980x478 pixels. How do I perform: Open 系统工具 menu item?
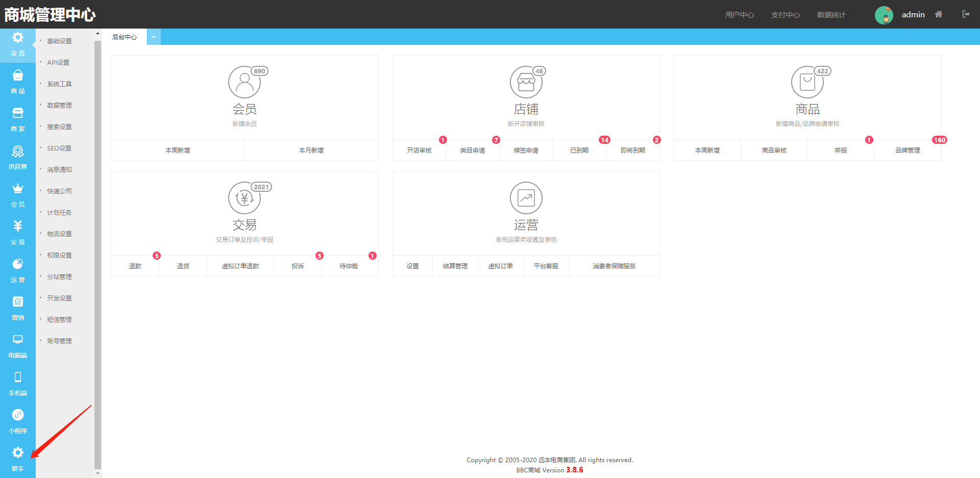60,84
